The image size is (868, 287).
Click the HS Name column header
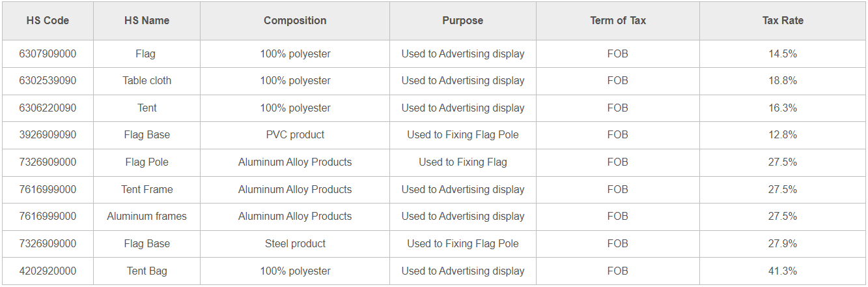(147, 21)
